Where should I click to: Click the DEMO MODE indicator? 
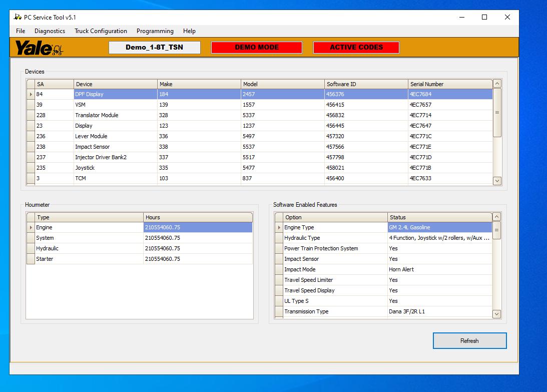point(256,47)
